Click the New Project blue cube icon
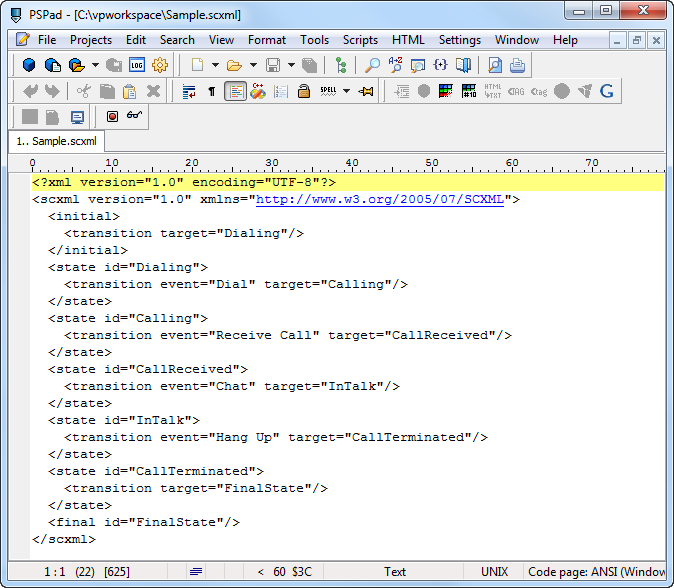Image resolution: width=674 pixels, height=588 pixels. click(x=29, y=65)
